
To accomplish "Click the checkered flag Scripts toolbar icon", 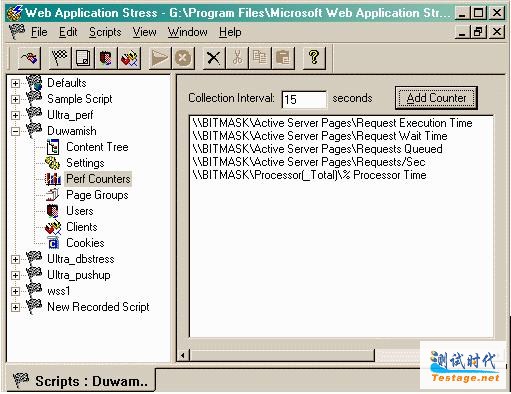I will click(x=60, y=58).
